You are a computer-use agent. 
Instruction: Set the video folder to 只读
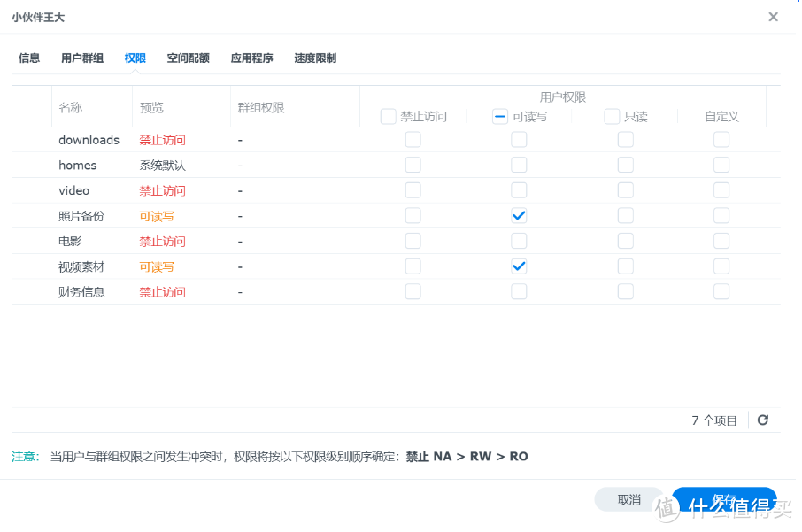[626, 189]
